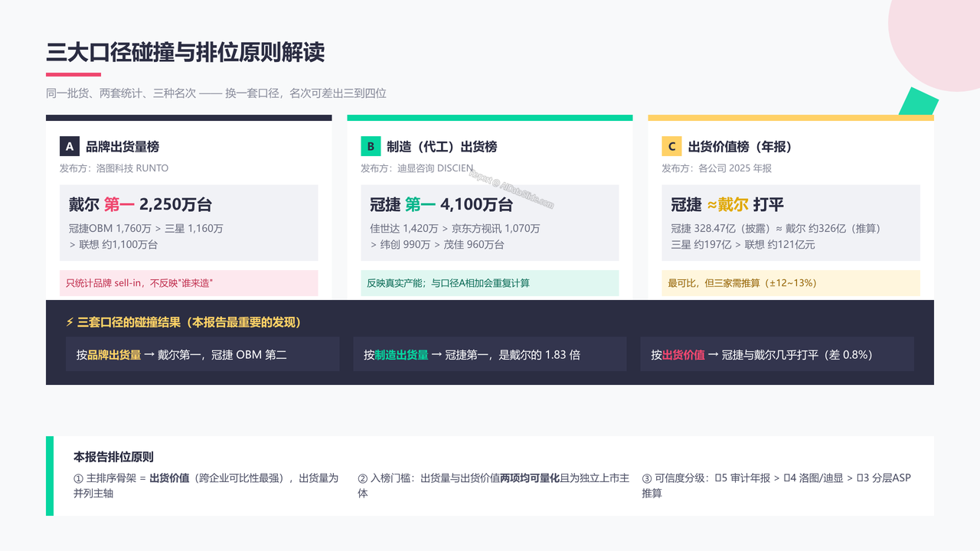980x551 pixels.
Task: Click the line 三星 约197亿 > 联想 约121亿元
Action: tap(743, 244)
